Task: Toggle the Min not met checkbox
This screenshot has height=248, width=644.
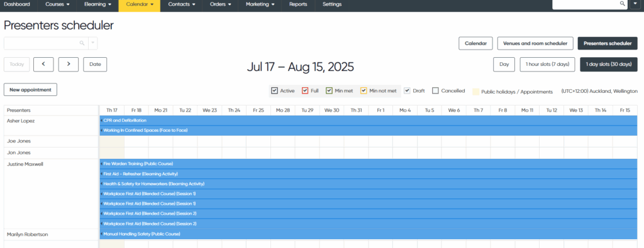Action: click(364, 90)
